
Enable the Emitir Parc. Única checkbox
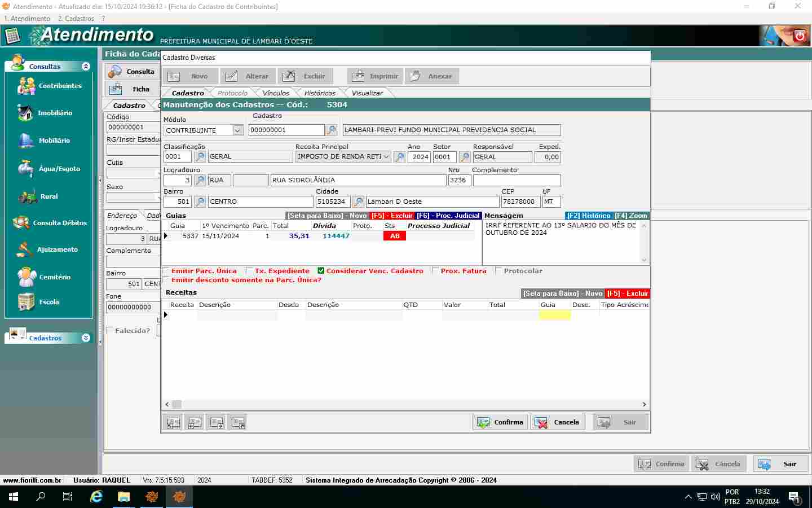click(166, 271)
